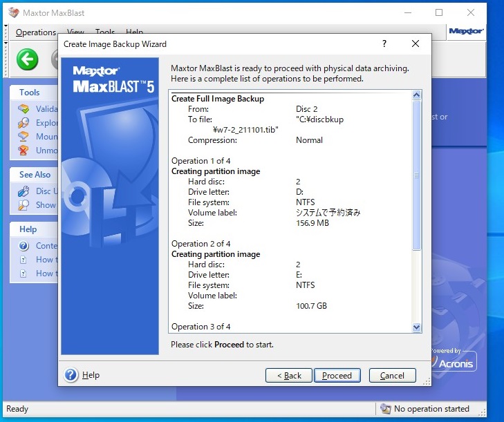This screenshot has height=422, width=504.
Task: Click the Explore image magnifier icon
Action: pyautogui.click(x=24, y=123)
